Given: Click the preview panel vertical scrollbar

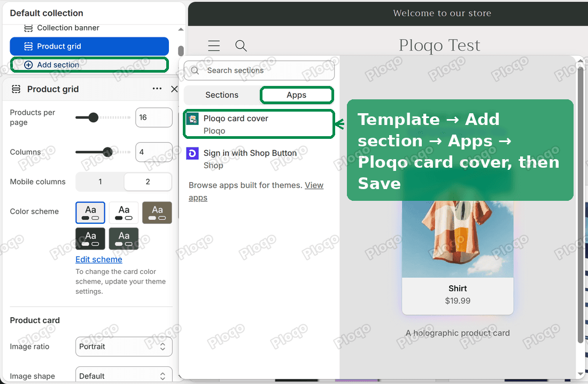Looking at the screenshot, I should (x=581, y=204).
